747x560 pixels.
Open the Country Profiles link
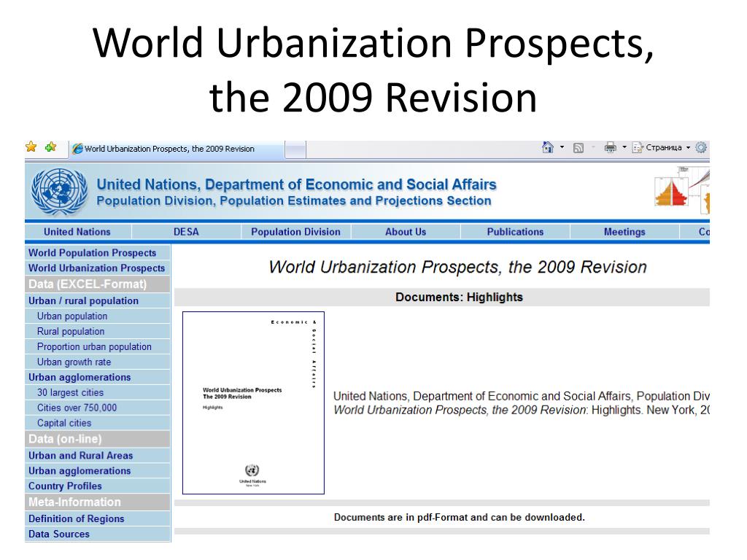pyautogui.click(x=65, y=486)
